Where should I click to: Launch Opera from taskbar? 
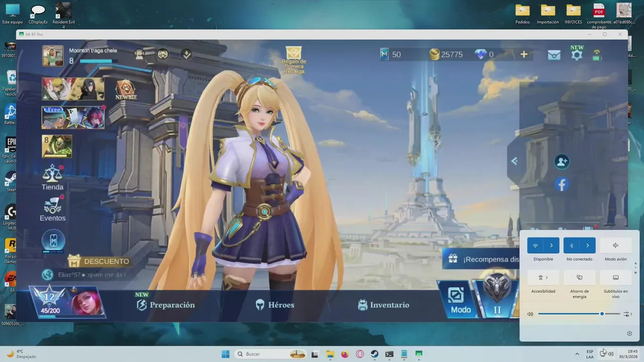[360, 354]
